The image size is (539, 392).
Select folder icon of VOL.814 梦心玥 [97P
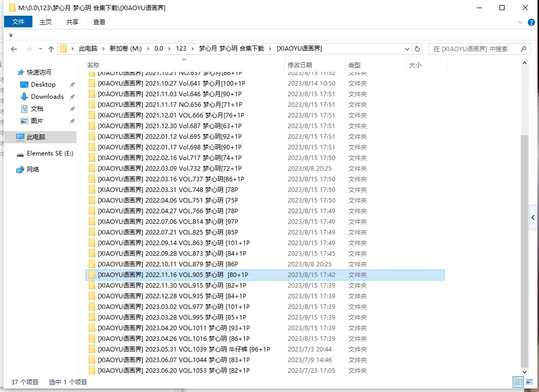coord(92,222)
